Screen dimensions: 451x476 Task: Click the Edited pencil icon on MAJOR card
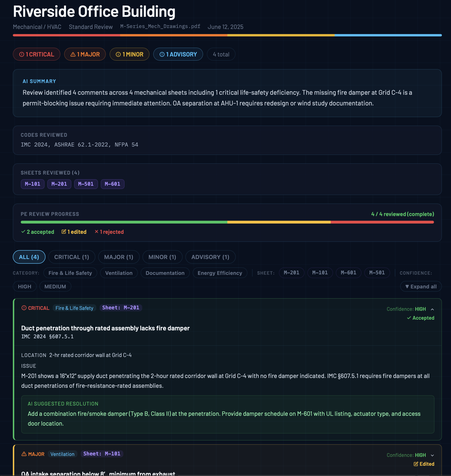pos(416,464)
